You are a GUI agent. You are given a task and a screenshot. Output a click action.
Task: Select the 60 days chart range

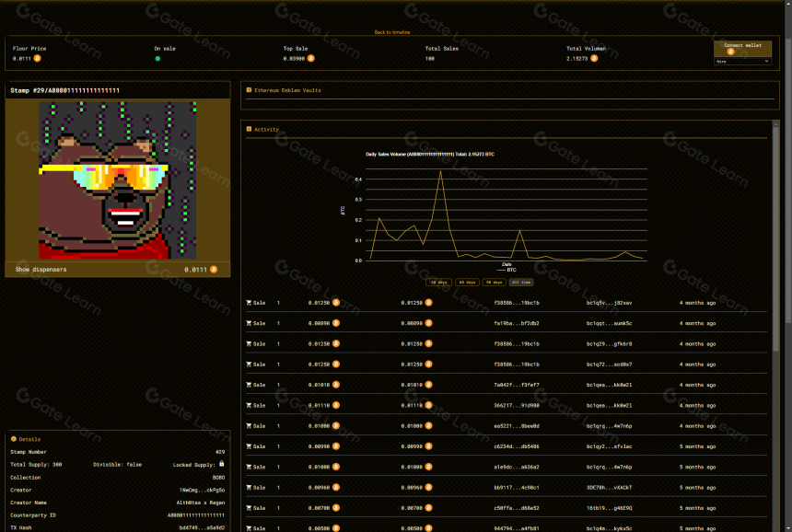(467, 283)
